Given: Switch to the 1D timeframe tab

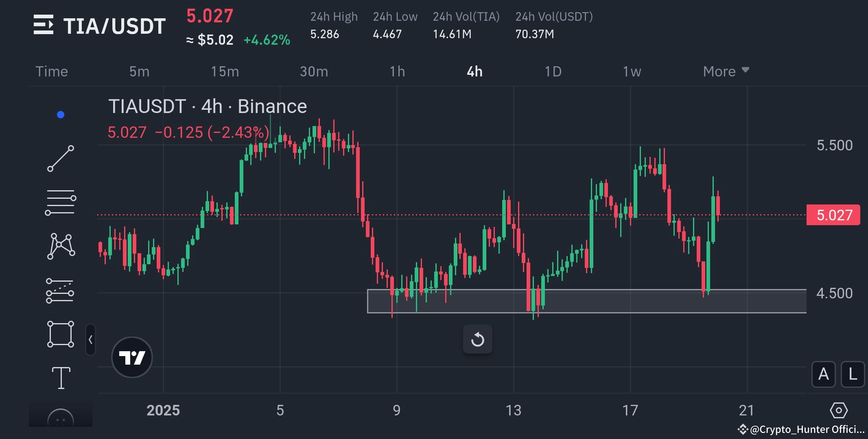Looking at the screenshot, I should point(553,71).
